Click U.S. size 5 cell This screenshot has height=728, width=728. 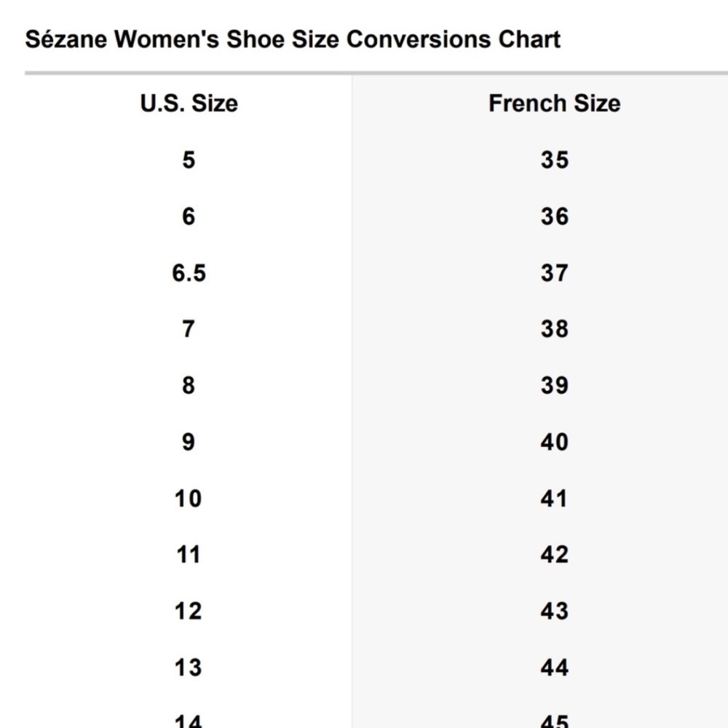click(x=189, y=159)
